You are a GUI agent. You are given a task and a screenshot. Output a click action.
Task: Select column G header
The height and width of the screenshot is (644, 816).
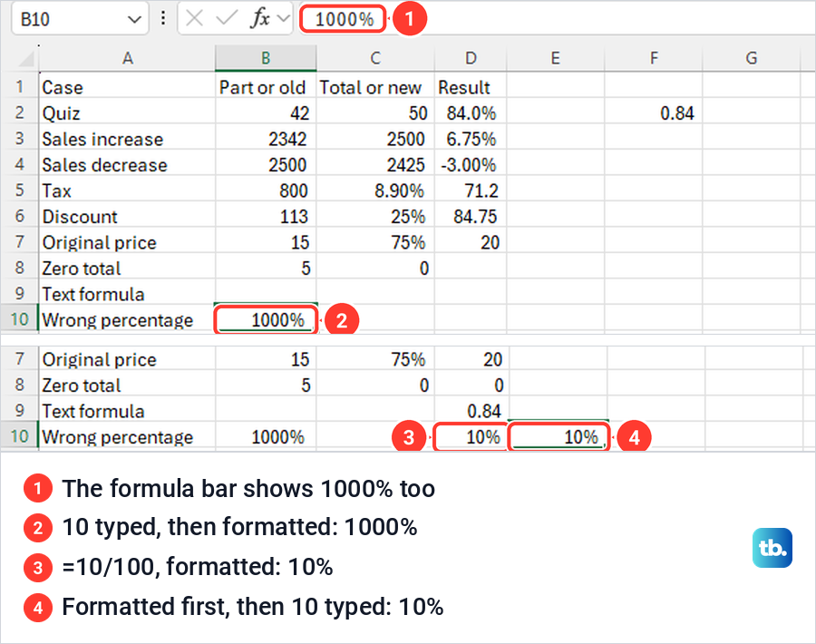click(751, 58)
